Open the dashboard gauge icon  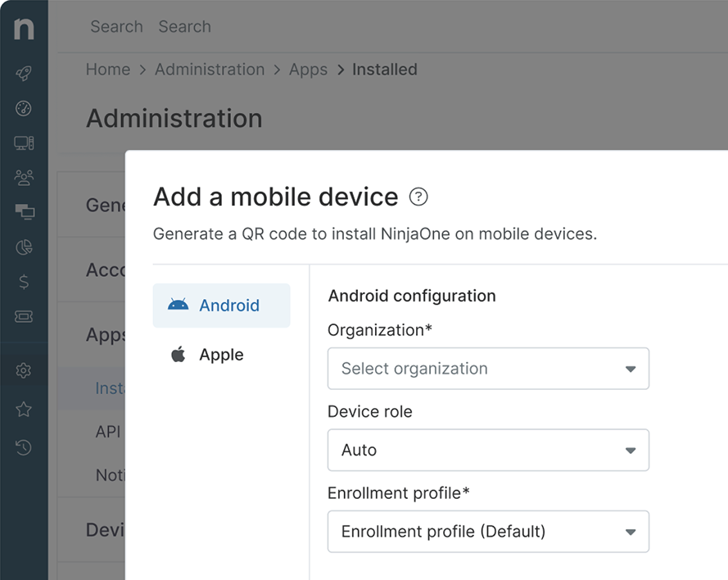click(x=24, y=108)
